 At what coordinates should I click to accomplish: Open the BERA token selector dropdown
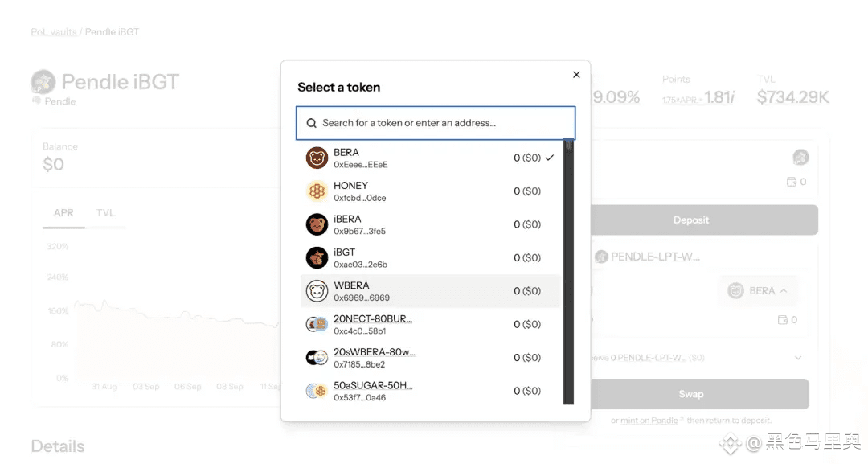(758, 290)
